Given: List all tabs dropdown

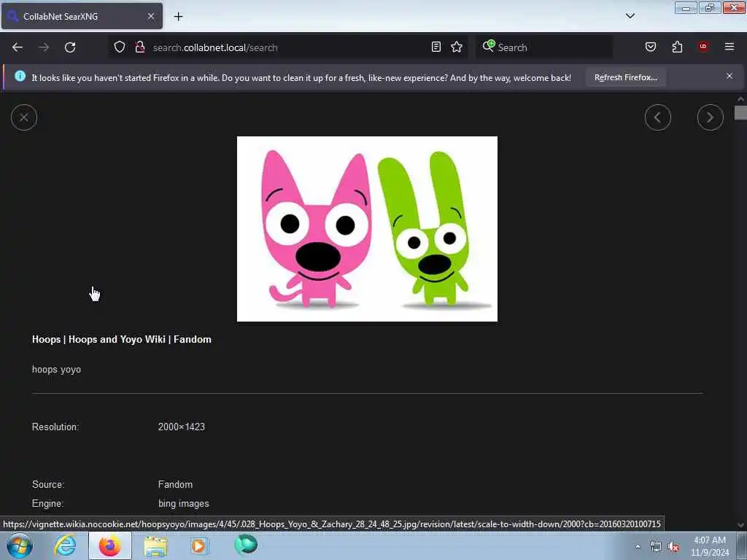Looking at the screenshot, I should [x=630, y=16].
